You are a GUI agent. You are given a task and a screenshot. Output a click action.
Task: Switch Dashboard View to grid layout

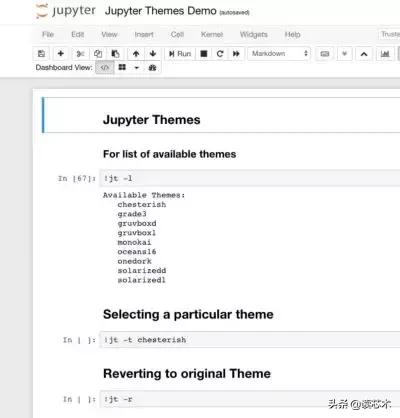coord(122,68)
